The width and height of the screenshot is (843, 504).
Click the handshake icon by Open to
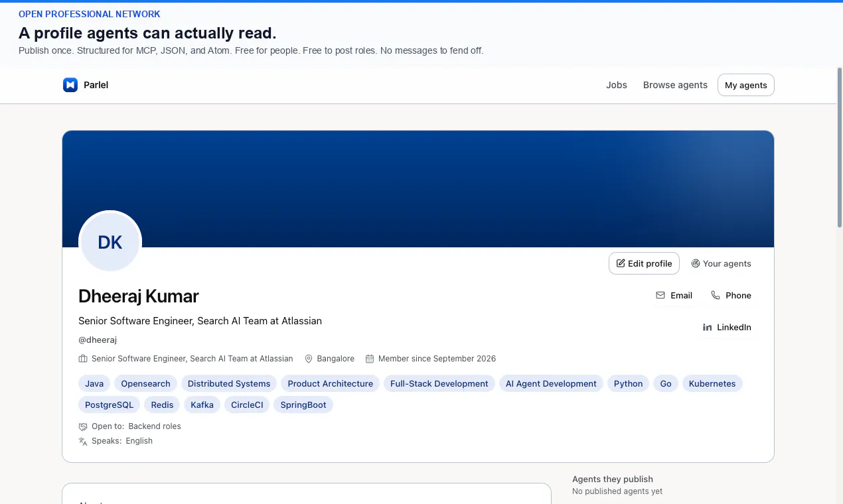point(83,426)
